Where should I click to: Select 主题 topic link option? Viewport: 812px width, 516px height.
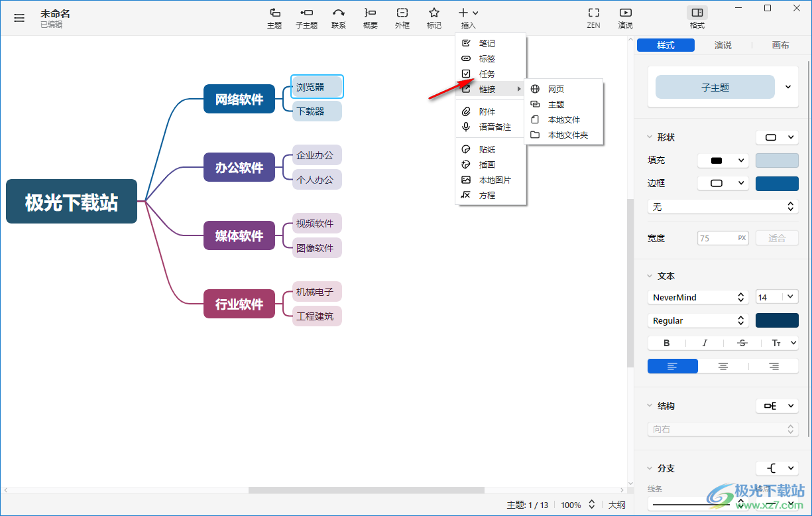(x=563, y=104)
